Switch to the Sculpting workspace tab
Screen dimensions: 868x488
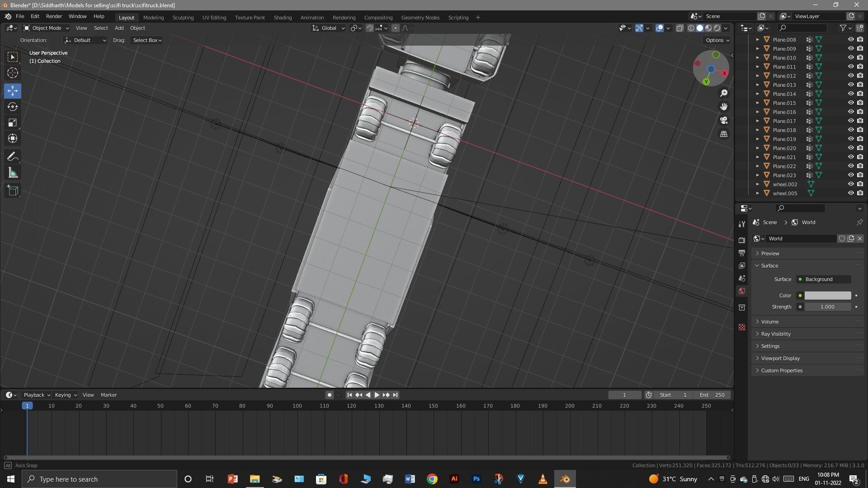point(183,18)
